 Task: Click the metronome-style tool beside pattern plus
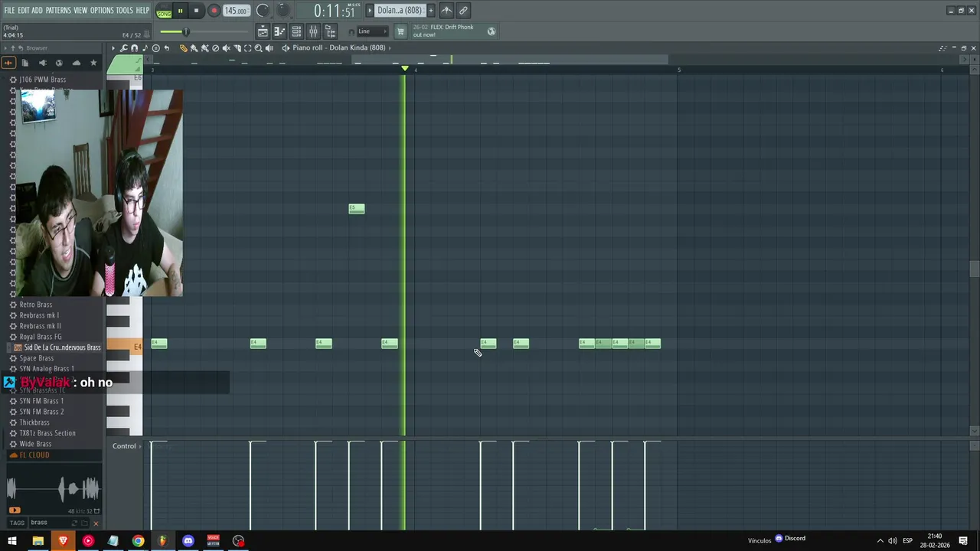click(446, 10)
